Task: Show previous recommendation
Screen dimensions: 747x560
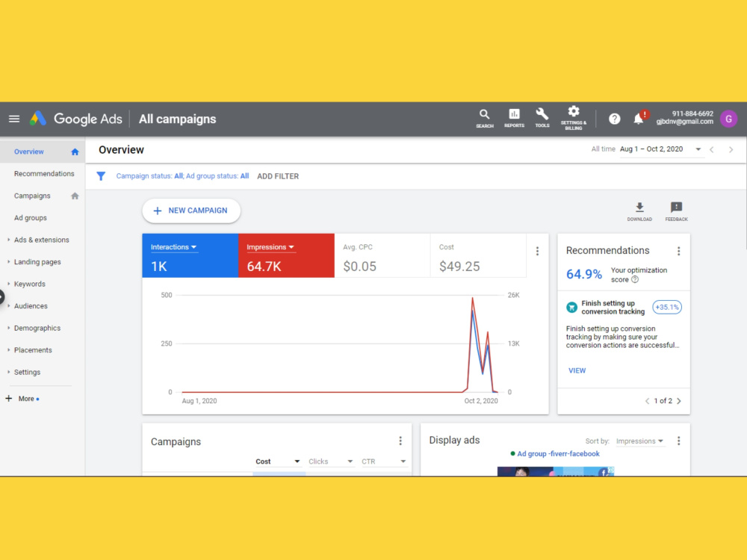Action: [647, 401]
